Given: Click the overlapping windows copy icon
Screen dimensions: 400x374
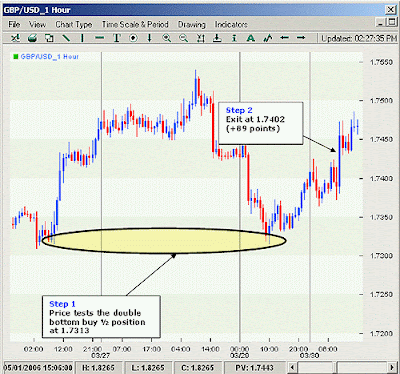Looking at the screenshot, I should click(x=49, y=38).
